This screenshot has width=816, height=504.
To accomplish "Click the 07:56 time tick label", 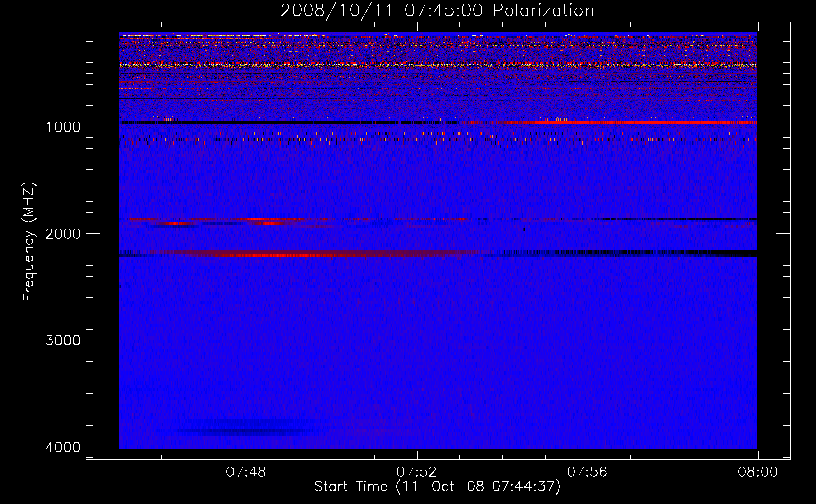I will pos(588,472).
